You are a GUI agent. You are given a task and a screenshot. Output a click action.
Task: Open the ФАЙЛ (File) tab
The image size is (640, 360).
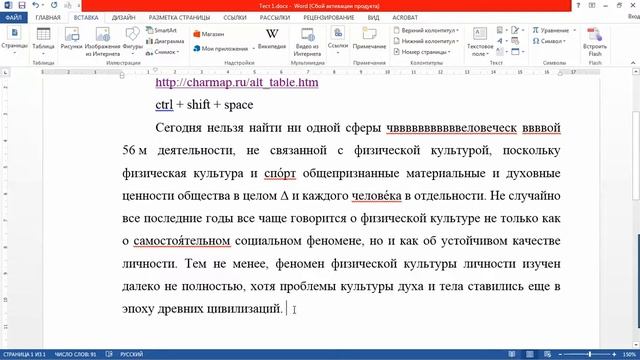coord(14,18)
